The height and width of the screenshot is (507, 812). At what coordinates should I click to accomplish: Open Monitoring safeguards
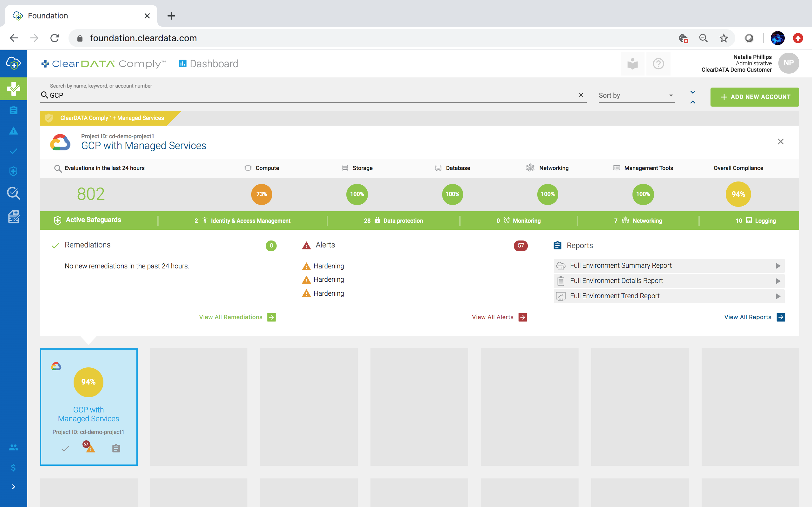click(518, 221)
